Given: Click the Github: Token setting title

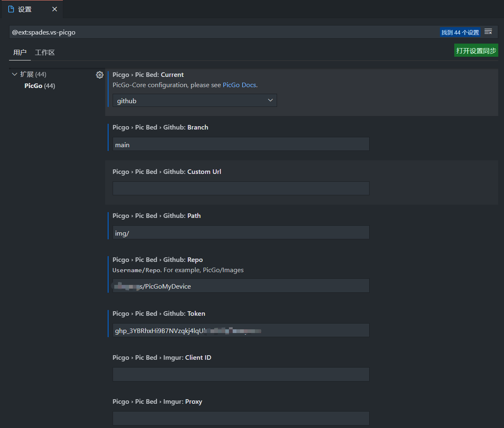Looking at the screenshot, I should coord(159,314).
